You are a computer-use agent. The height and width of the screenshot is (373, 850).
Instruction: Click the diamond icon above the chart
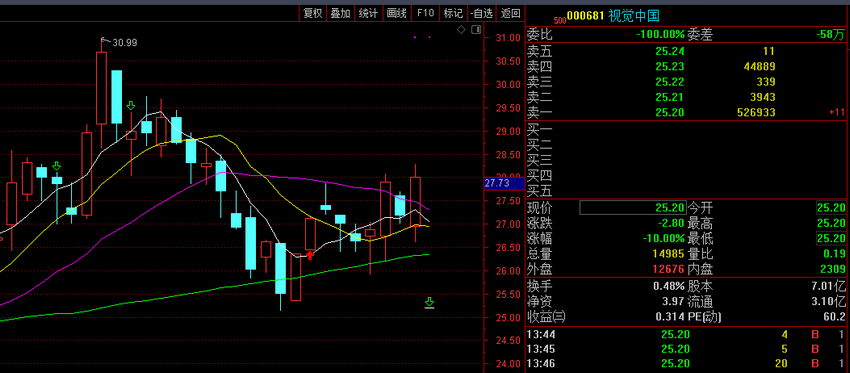click(x=461, y=30)
